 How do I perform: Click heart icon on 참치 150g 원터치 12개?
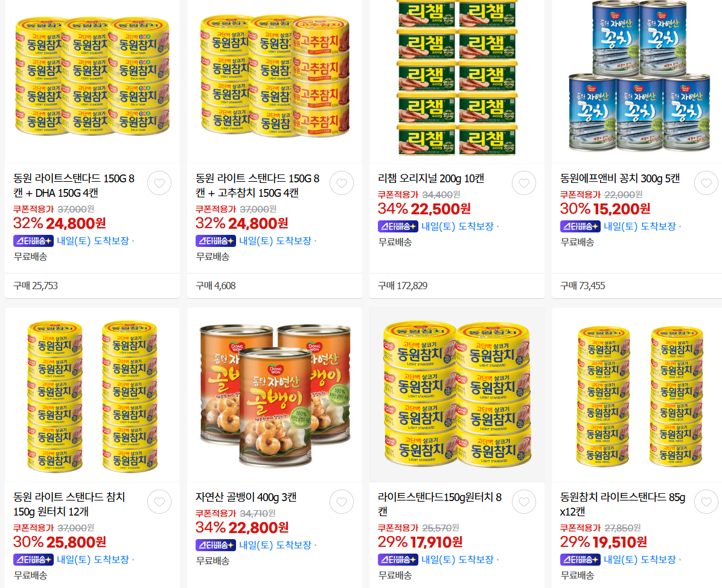[x=159, y=502]
